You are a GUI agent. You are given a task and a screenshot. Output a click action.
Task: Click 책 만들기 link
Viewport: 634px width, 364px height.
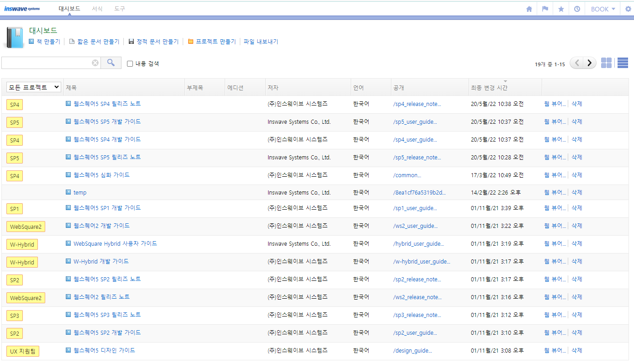click(48, 42)
